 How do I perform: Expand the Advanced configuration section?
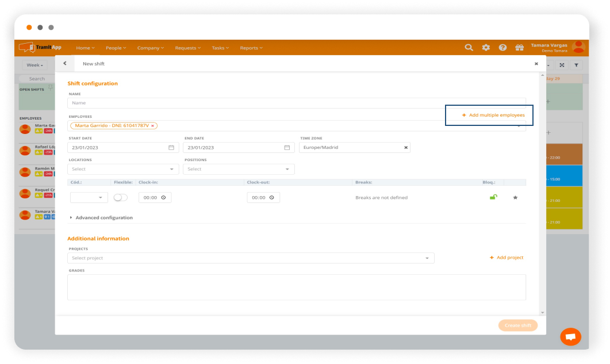(101, 218)
